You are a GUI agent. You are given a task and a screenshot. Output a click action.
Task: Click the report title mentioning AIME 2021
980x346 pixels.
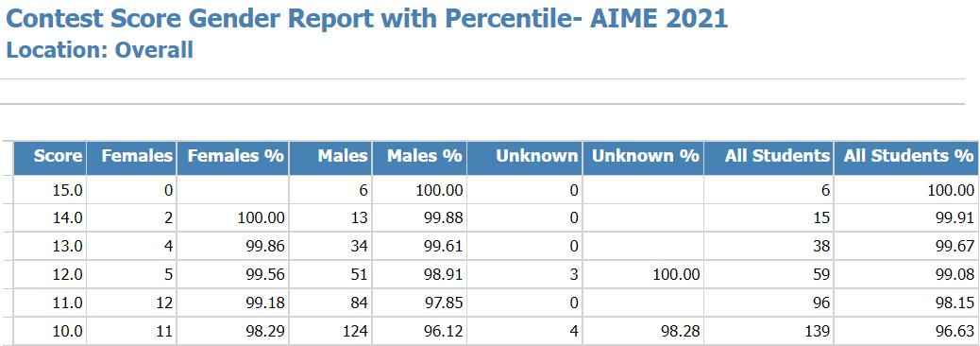coord(367,18)
